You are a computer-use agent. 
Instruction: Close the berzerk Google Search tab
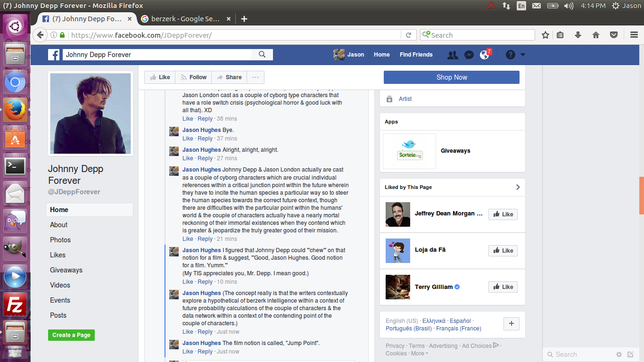pyautogui.click(x=229, y=19)
